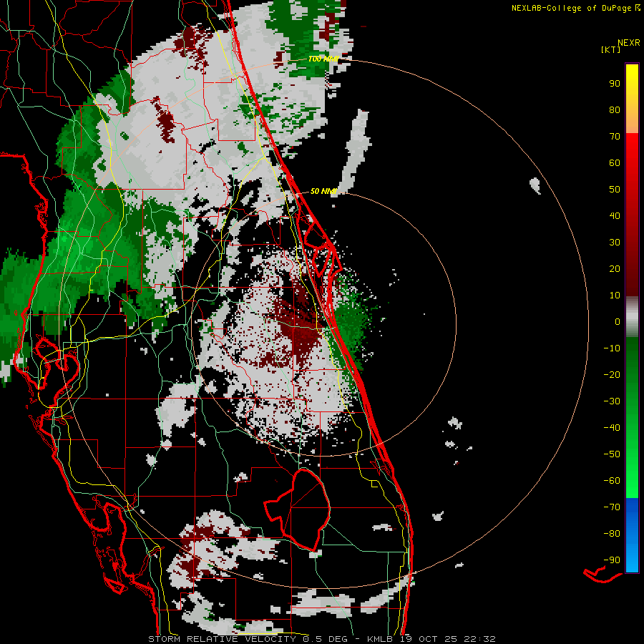Click the -80 value on velocity scale
This screenshot has height=644, width=644.
[x=612, y=534]
